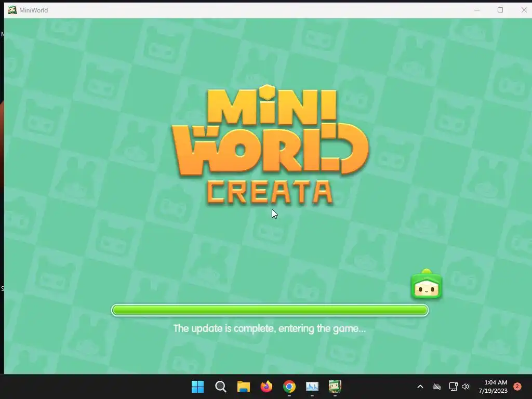The image size is (532, 399).
Task: Open network settings tray icon
Action: pos(453,387)
